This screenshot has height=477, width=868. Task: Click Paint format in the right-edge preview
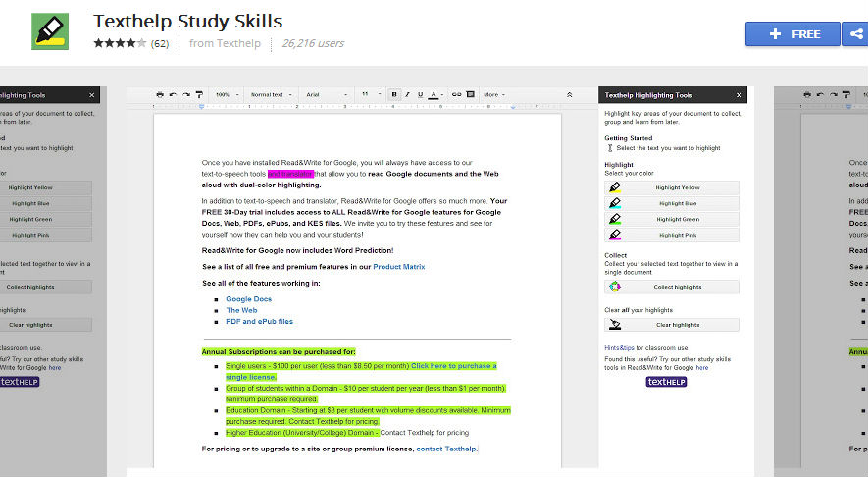[x=846, y=95]
